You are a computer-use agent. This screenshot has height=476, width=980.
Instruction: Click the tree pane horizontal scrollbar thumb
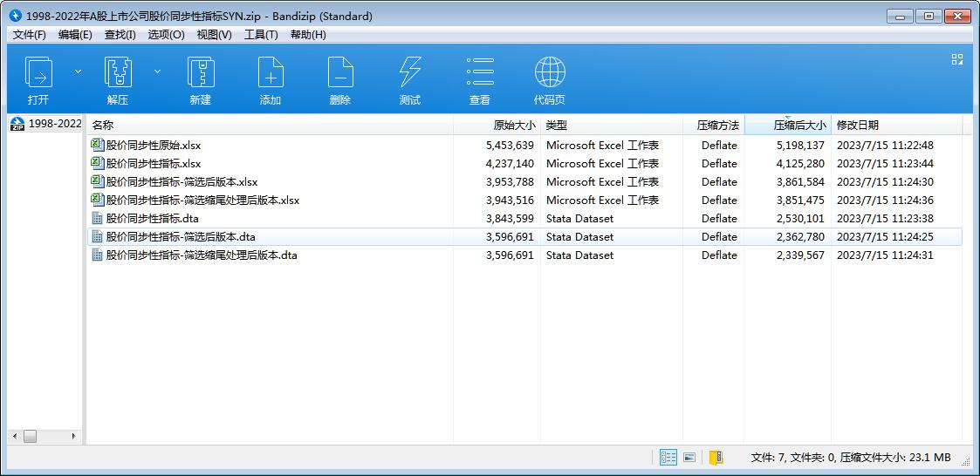tap(30, 436)
